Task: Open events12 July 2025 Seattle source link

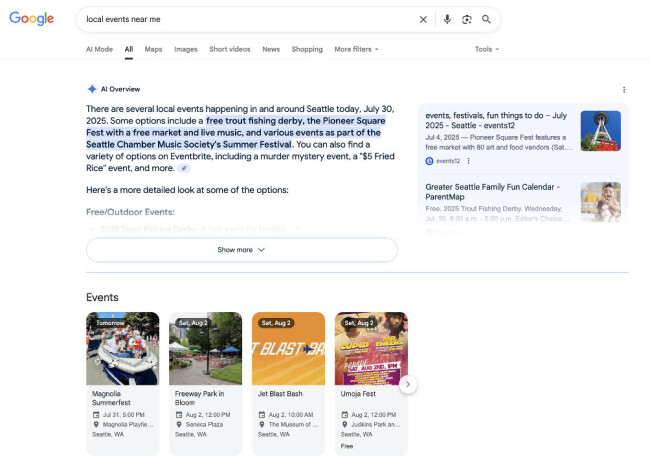Action: pyautogui.click(x=496, y=120)
